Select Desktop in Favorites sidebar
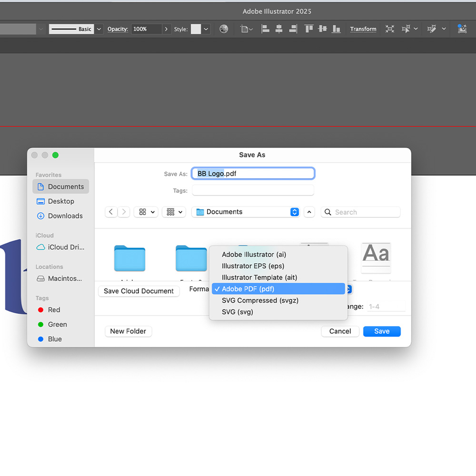 (61, 201)
